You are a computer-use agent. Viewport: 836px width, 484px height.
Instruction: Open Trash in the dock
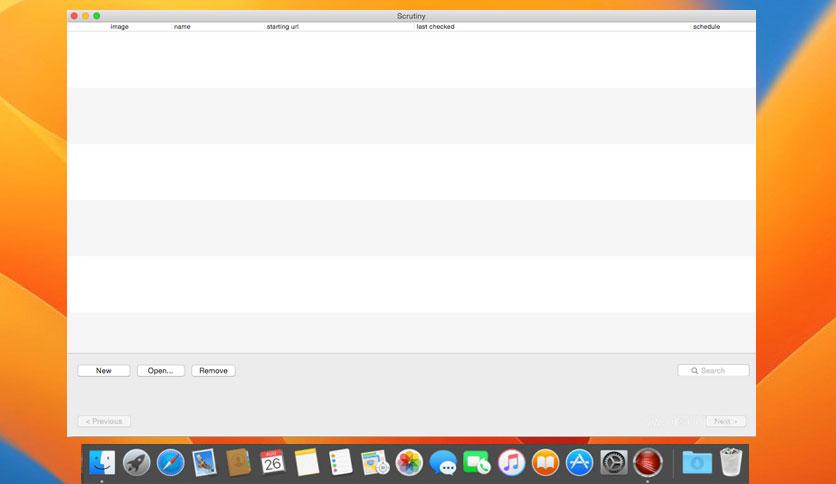click(x=731, y=462)
